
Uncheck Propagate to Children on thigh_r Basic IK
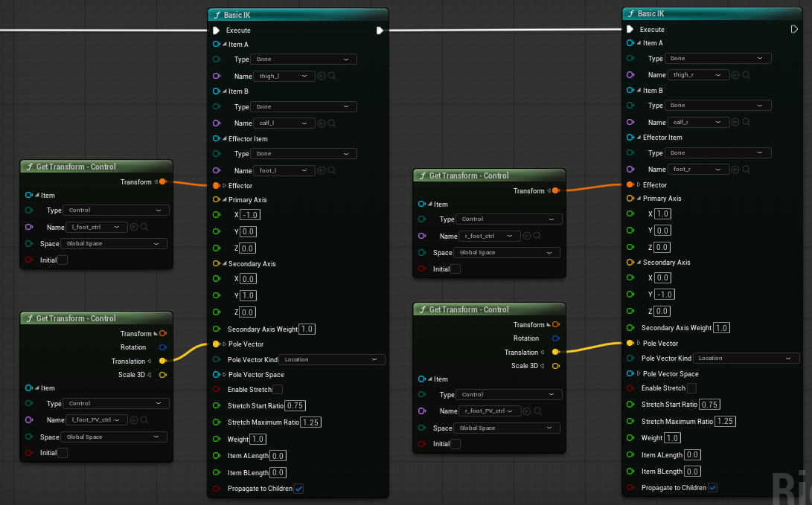(x=713, y=487)
